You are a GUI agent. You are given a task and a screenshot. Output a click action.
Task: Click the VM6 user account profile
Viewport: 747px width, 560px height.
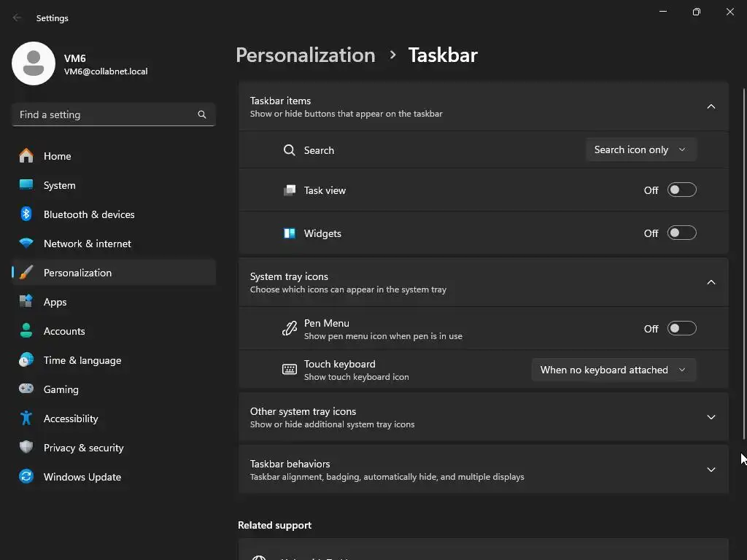(80, 64)
